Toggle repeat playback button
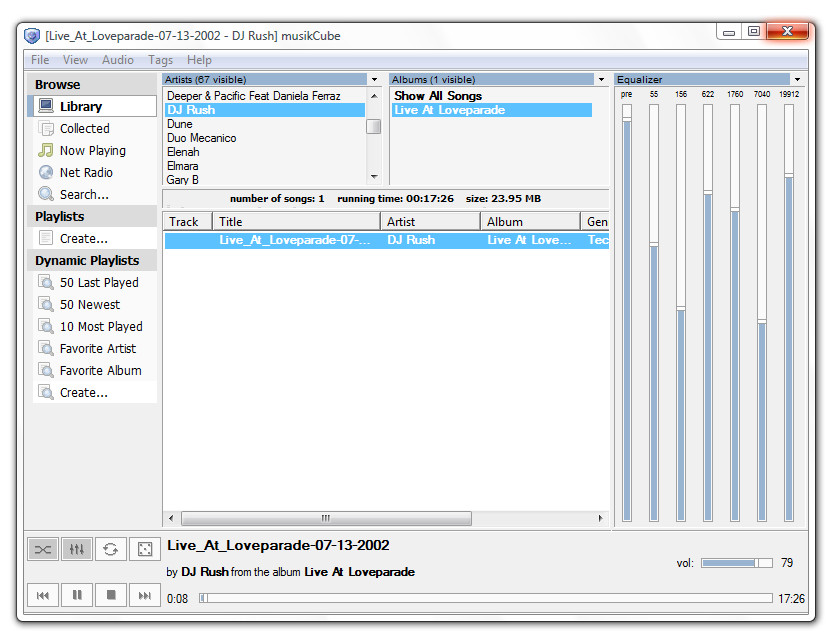 (111, 549)
